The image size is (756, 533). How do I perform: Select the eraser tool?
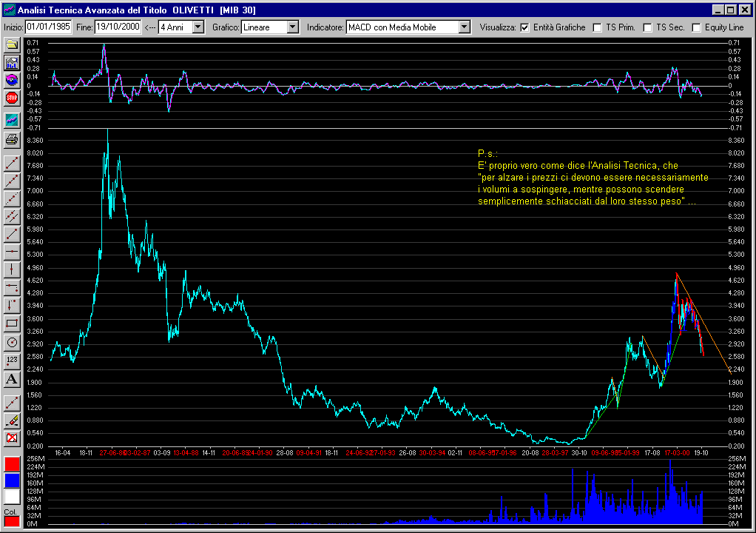coord(12,420)
